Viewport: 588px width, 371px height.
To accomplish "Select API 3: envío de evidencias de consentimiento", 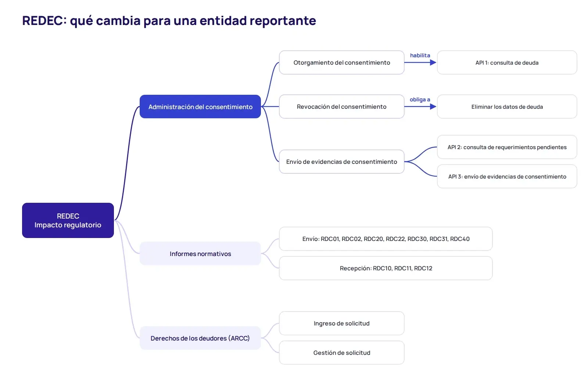I will point(507,176).
